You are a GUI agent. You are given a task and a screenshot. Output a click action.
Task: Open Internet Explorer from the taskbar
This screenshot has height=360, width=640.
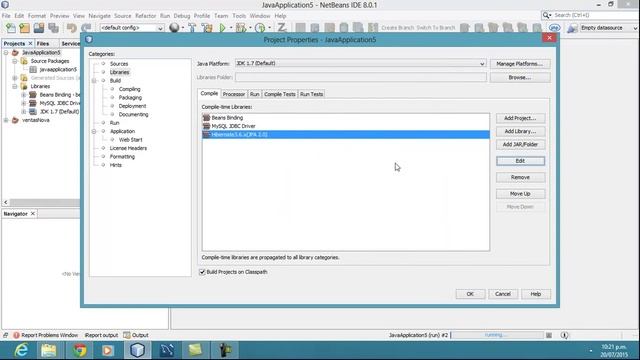pyautogui.click(x=20, y=350)
